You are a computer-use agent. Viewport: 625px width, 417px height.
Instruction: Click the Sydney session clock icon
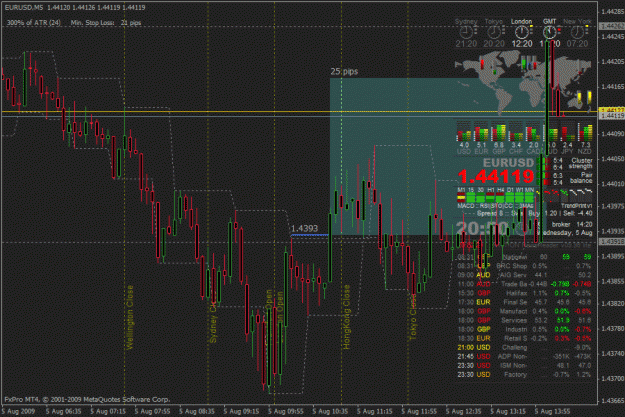coord(466,32)
